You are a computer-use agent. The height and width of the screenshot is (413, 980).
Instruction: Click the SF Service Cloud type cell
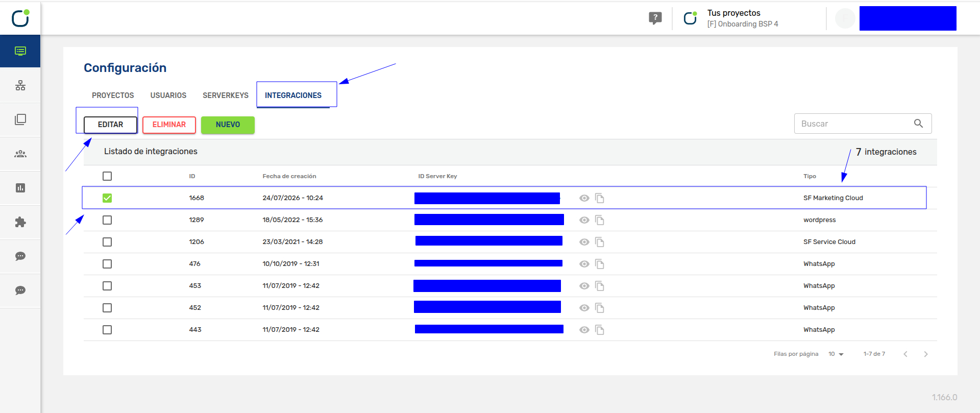(x=829, y=242)
